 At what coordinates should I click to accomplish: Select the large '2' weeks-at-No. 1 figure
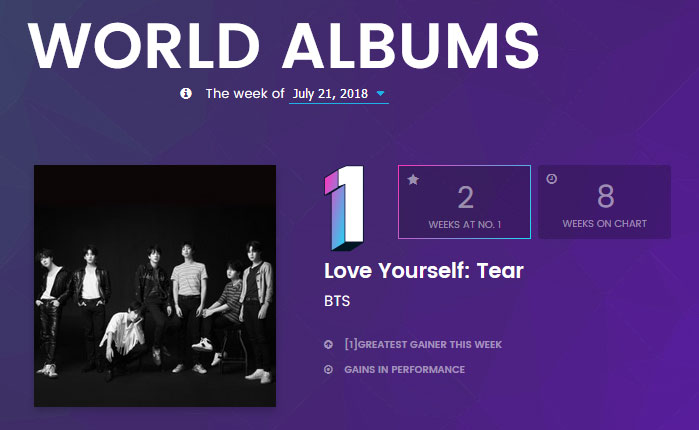(464, 196)
